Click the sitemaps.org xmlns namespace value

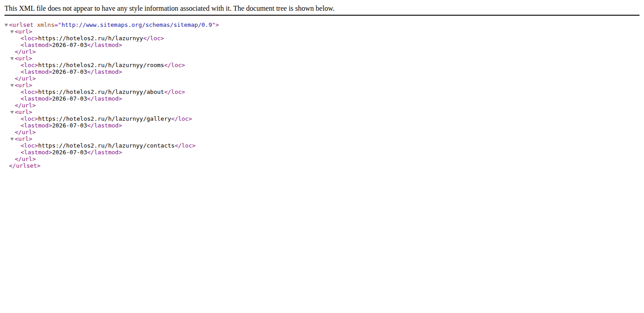pyautogui.click(x=137, y=25)
